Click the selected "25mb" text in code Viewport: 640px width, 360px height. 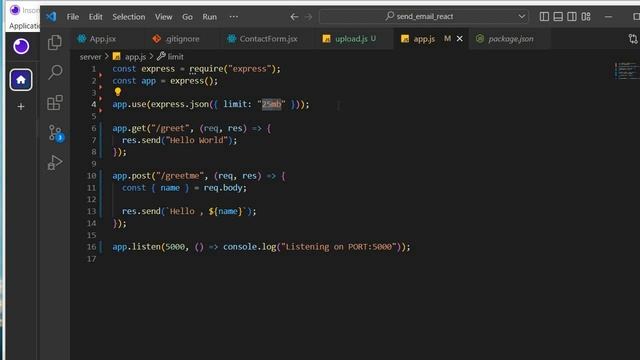pos(271,104)
